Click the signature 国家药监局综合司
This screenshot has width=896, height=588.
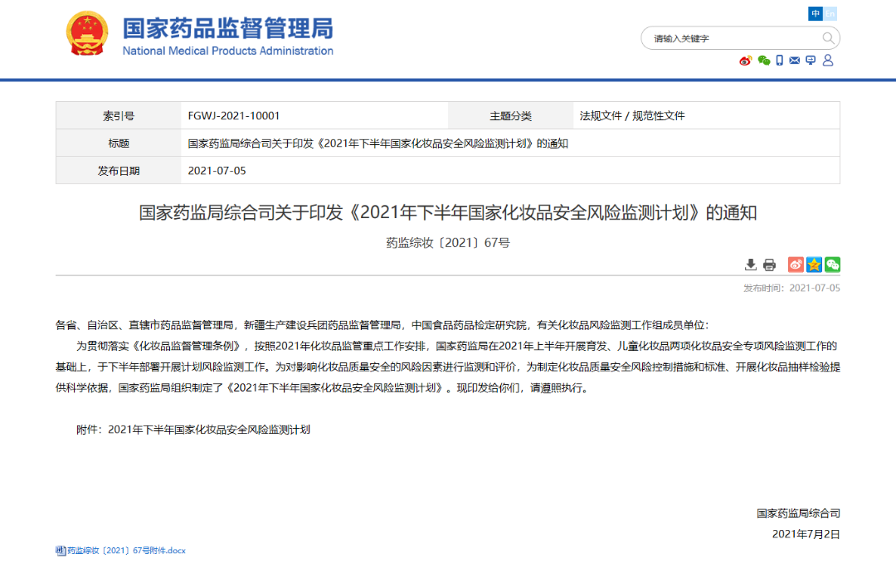[x=798, y=513]
